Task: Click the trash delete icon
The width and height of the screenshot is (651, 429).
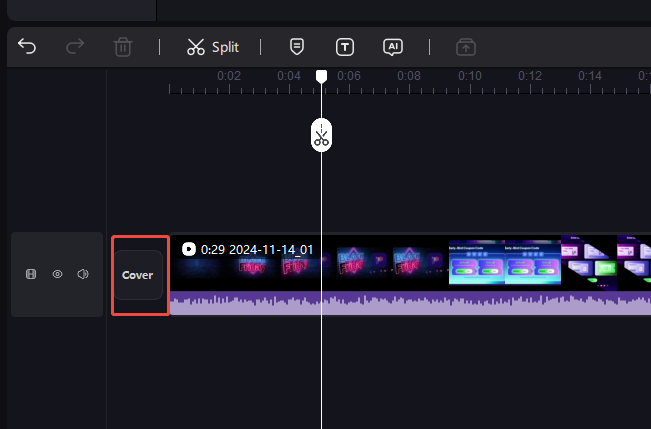Action: 123,47
